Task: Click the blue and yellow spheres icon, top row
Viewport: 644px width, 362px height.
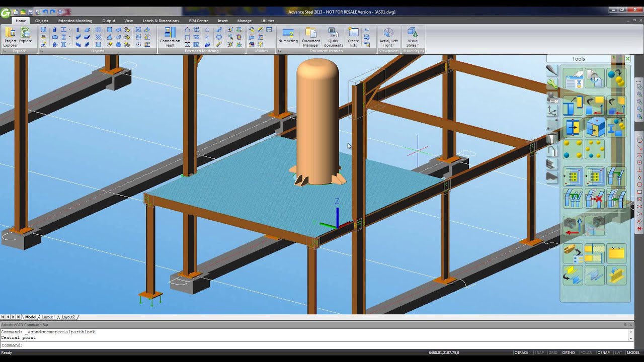Action: [x=616, y=79]
